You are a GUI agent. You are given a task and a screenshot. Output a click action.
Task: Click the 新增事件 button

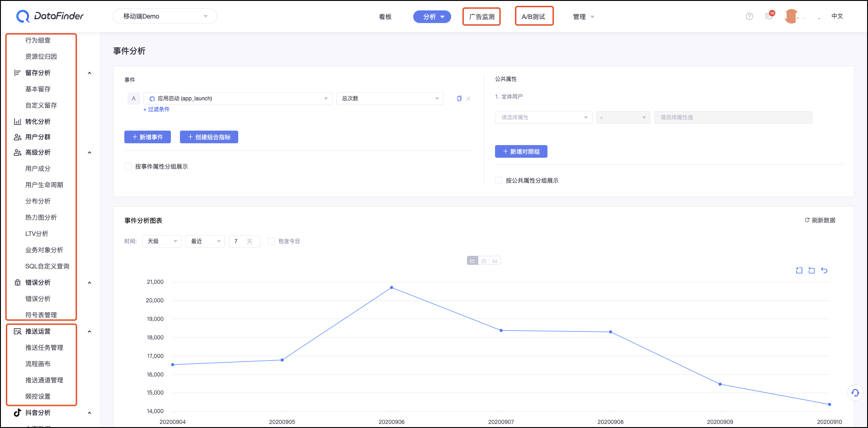(x=147, y=137)
